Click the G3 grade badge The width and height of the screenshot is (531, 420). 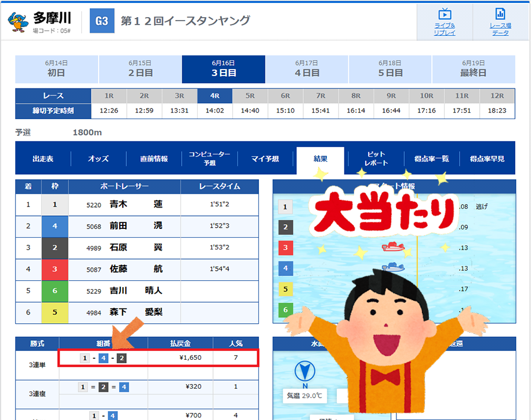(102, 21)
